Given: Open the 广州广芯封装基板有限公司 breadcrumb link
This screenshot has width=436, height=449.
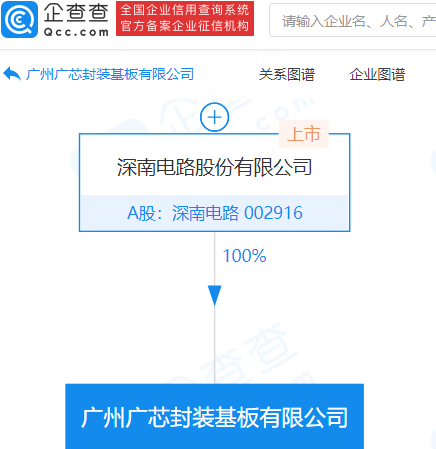Looking at the screenshot, I should coord(110,74).
